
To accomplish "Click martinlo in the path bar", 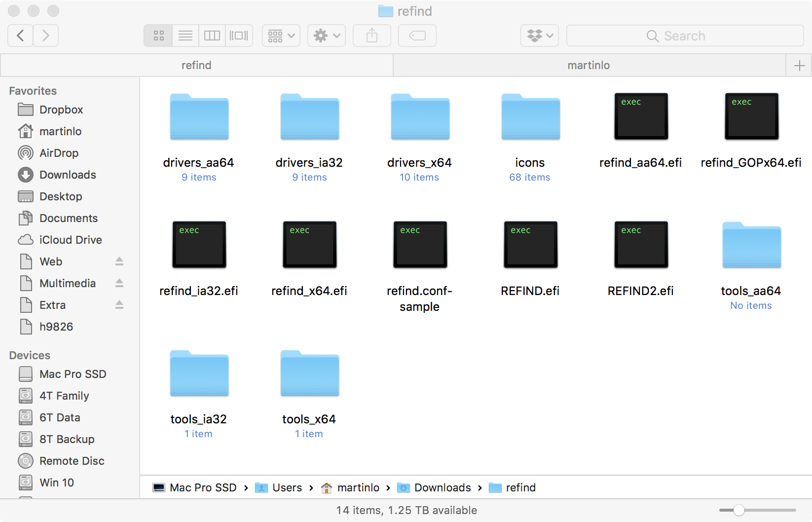I will tap(350, 487).
